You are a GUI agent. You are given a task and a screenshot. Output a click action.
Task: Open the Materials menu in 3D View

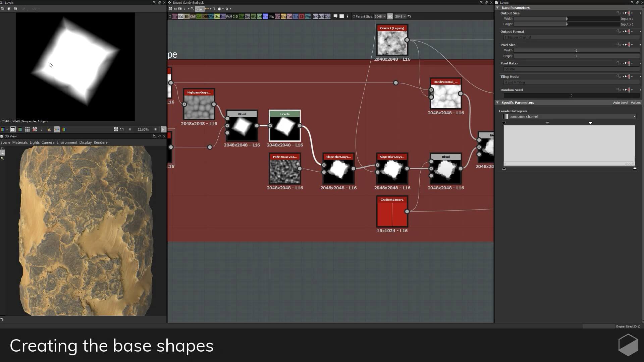20,142
